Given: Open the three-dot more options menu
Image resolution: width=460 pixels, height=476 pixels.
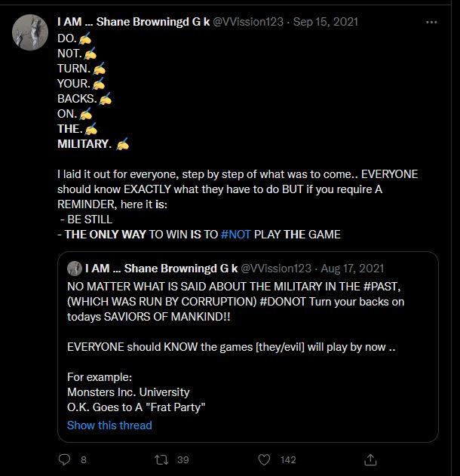Looking at the screenshot, I should [x=431, y=22].
